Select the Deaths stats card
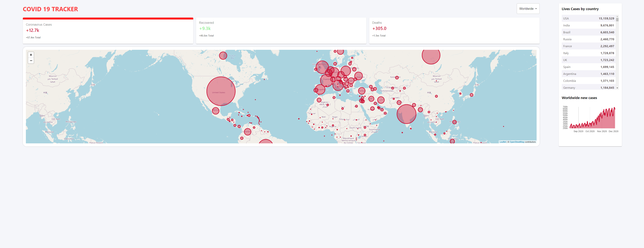The height and width of the screenshot is (248, 644). tap(454, 31)
